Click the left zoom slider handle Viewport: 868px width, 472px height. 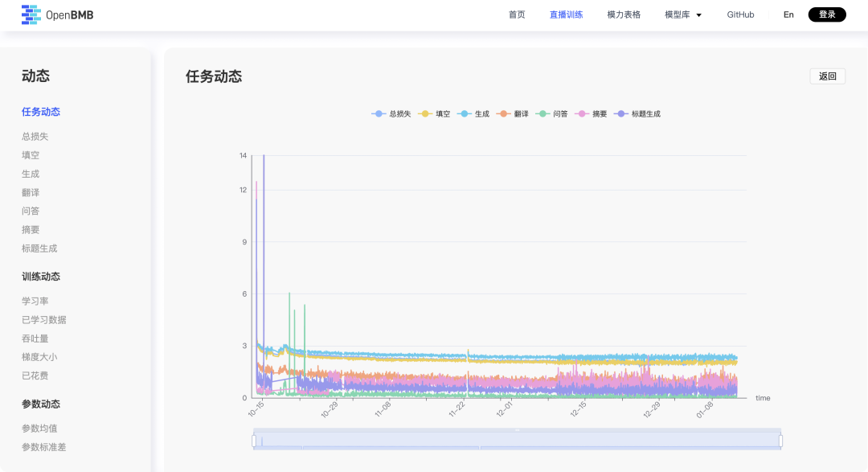coord(254,441)
